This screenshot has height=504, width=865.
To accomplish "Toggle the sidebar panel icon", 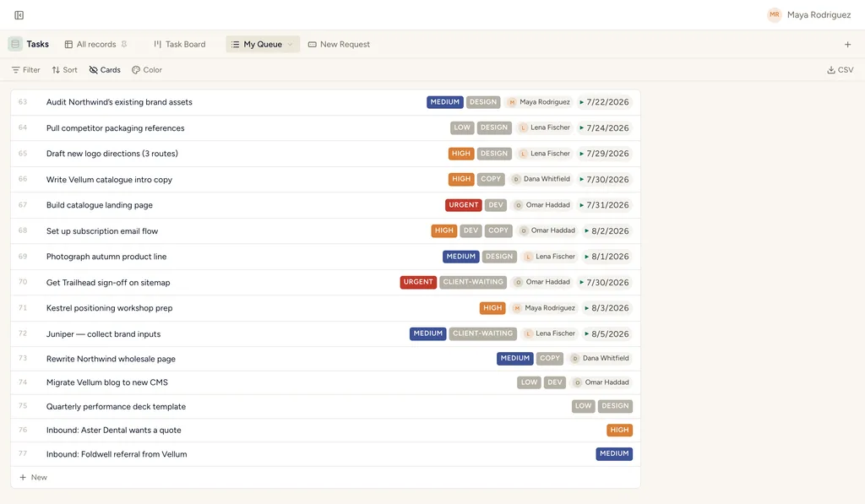I will click(x=19, y=15).
